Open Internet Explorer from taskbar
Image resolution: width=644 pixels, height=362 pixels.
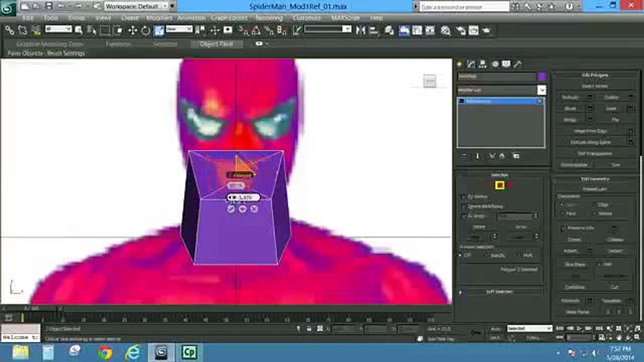tap(133, 352)
